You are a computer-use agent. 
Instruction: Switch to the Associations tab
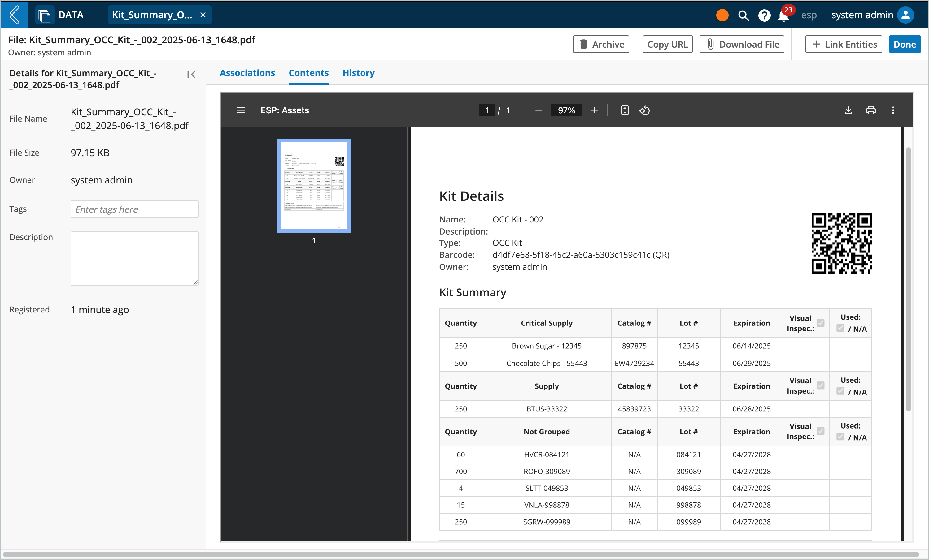tap(247, 73)
